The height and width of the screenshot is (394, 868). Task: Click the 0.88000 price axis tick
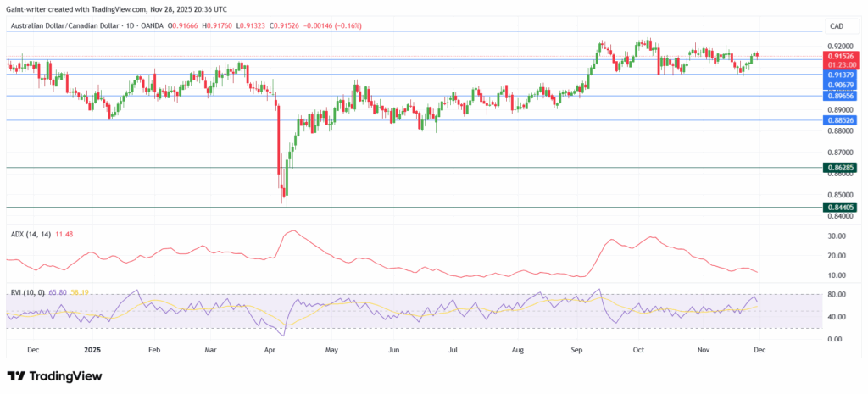[x=842, y=131]
